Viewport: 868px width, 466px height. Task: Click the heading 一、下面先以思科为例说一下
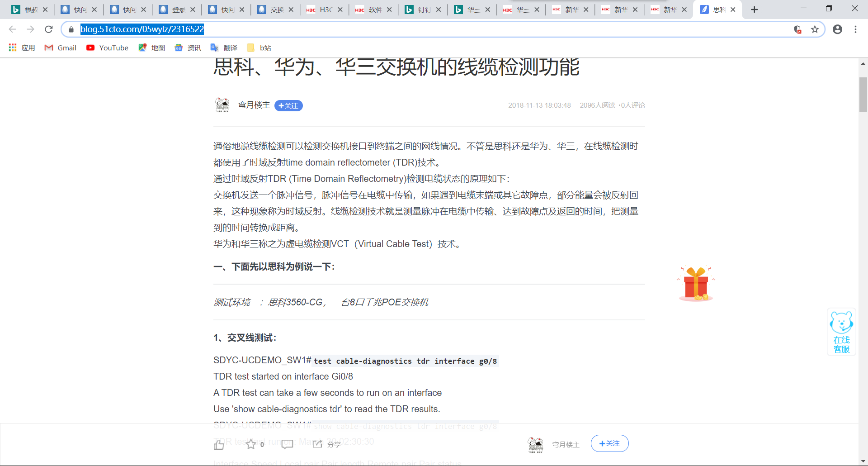tap(274, 267)
